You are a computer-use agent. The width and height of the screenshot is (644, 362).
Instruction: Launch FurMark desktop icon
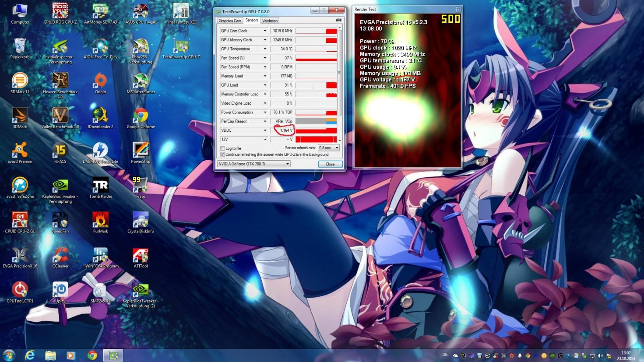(x=100, y=223)
